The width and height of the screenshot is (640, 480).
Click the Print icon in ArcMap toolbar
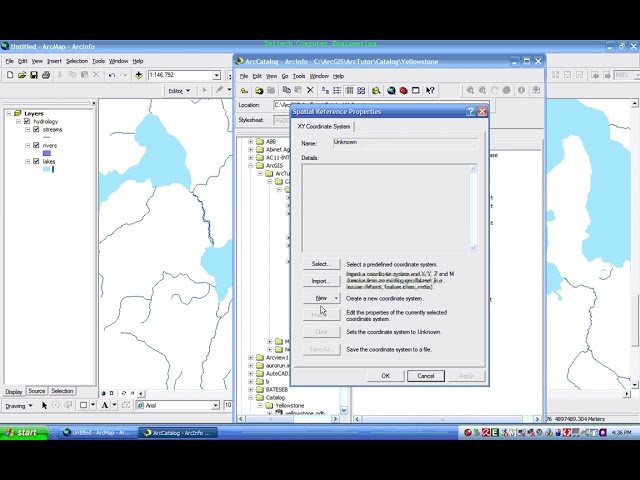[x=46, y=75]
